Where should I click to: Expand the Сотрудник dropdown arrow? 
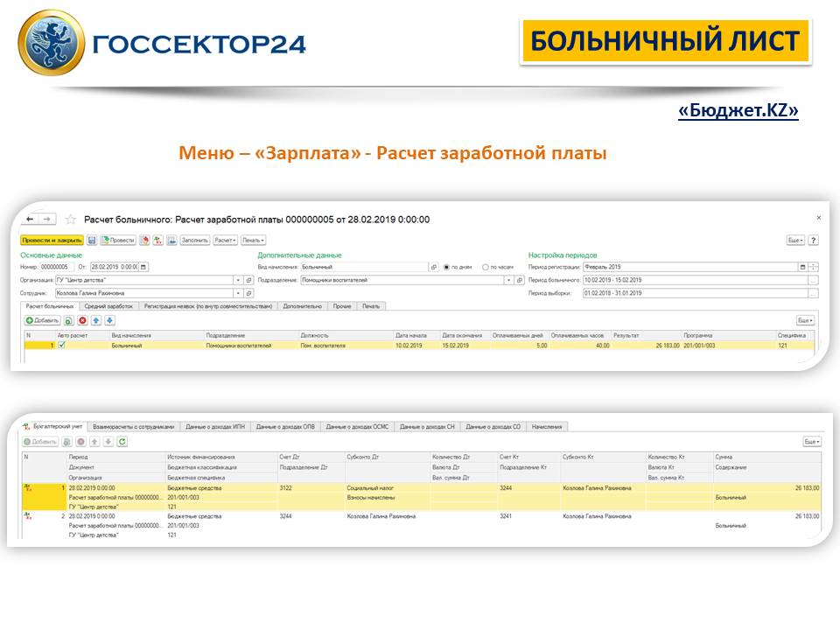tap(238, 293)
